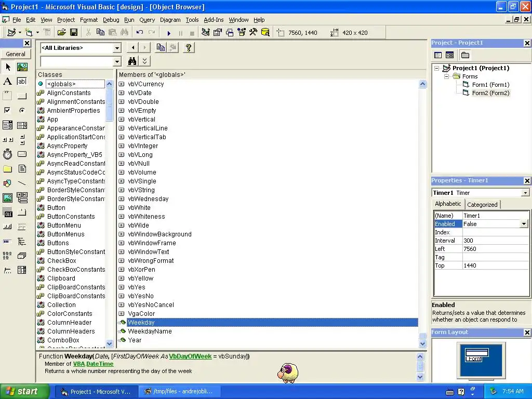Switch to the /tmp/files taskbar window
Viewport: 532px width, 399px height.
click(x=179, y=392)
